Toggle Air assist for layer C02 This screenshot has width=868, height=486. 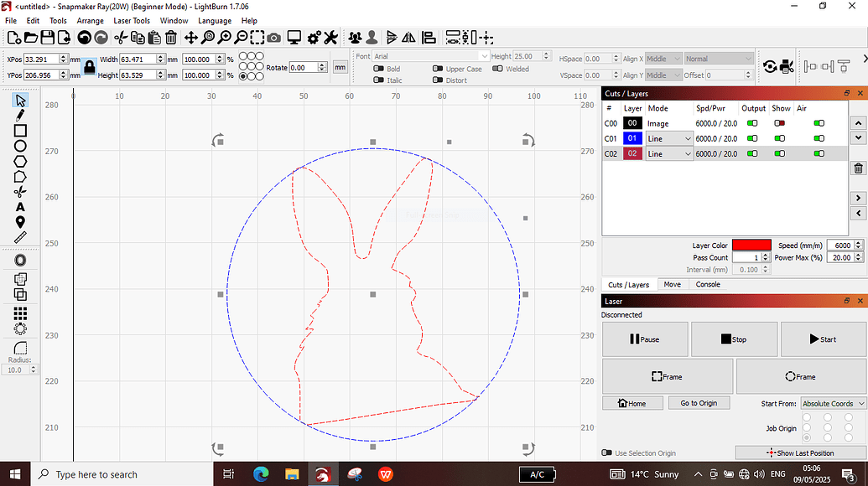[x=818, y=153]
